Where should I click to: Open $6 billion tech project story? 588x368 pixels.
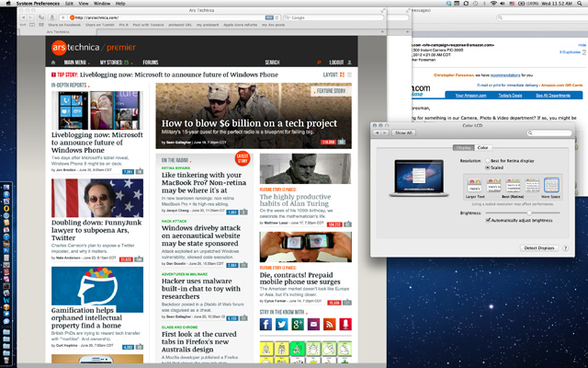(x=249, y=123)
